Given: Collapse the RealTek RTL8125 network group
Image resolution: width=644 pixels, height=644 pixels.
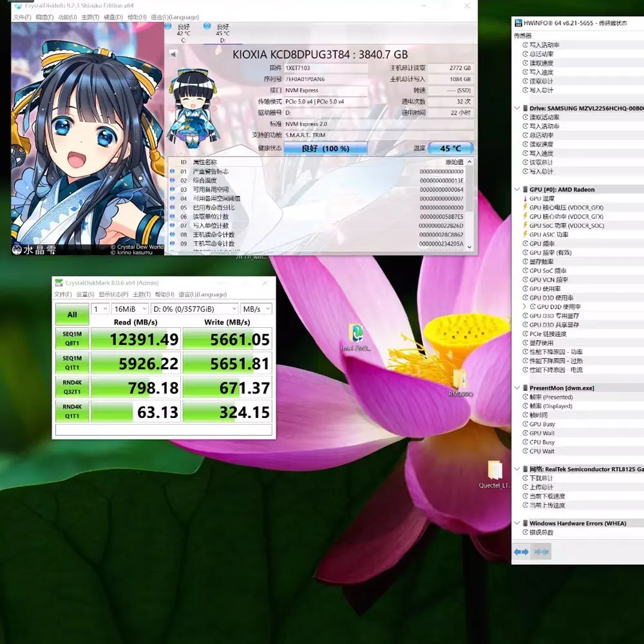Looking at the screenshot, I should tap(517, 469).
